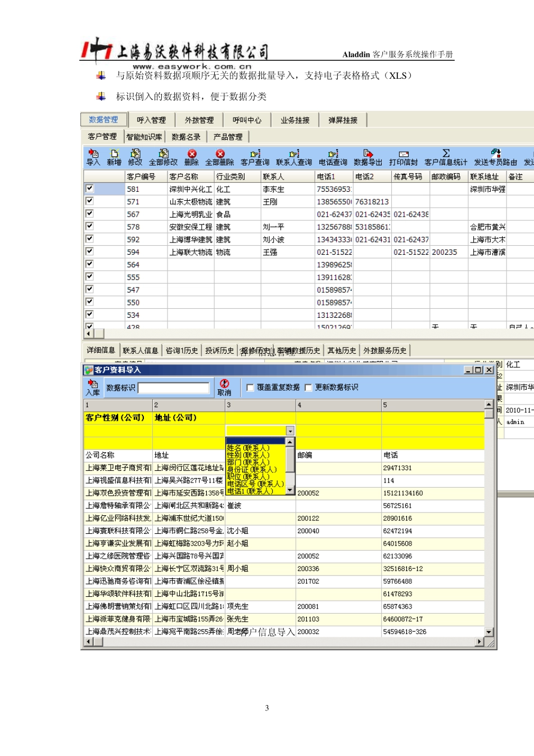This screenshot has width=534, height=756.
Task: Open the column 3 field mapping dropdown
Action: click(290, 431)
